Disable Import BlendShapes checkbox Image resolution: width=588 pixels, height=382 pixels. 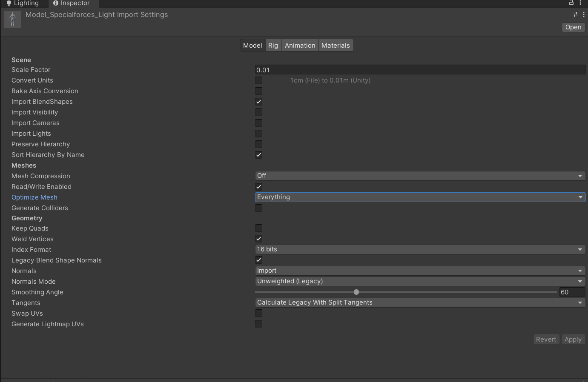coord(259,102)
